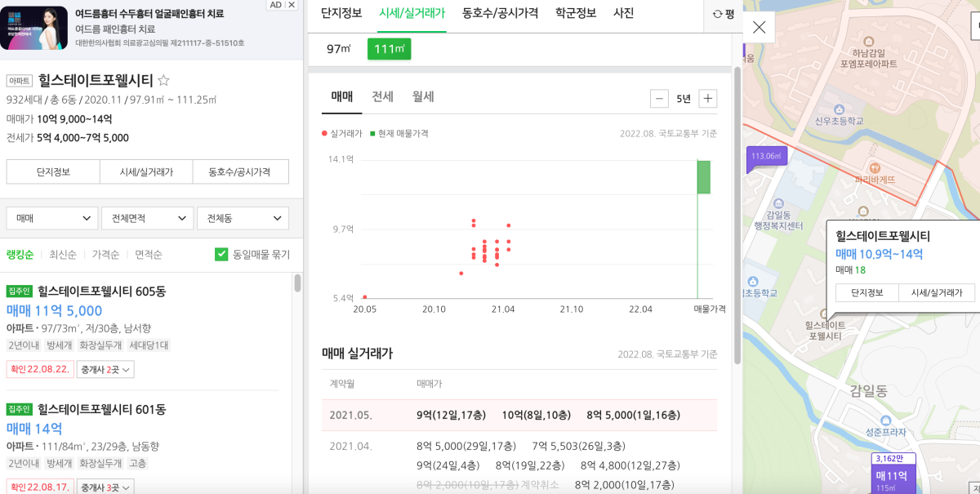The height and width of the screenshot is (494, 980).
Task: Open the 전체동 building dropdown
Action: click(243, 218)
